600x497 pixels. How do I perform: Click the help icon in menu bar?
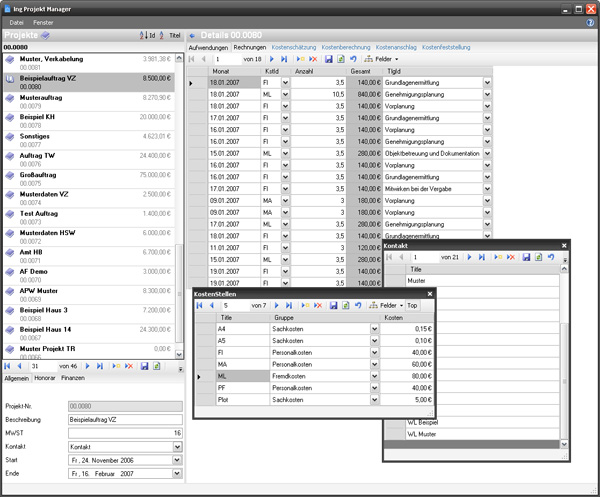pos(590,23)
